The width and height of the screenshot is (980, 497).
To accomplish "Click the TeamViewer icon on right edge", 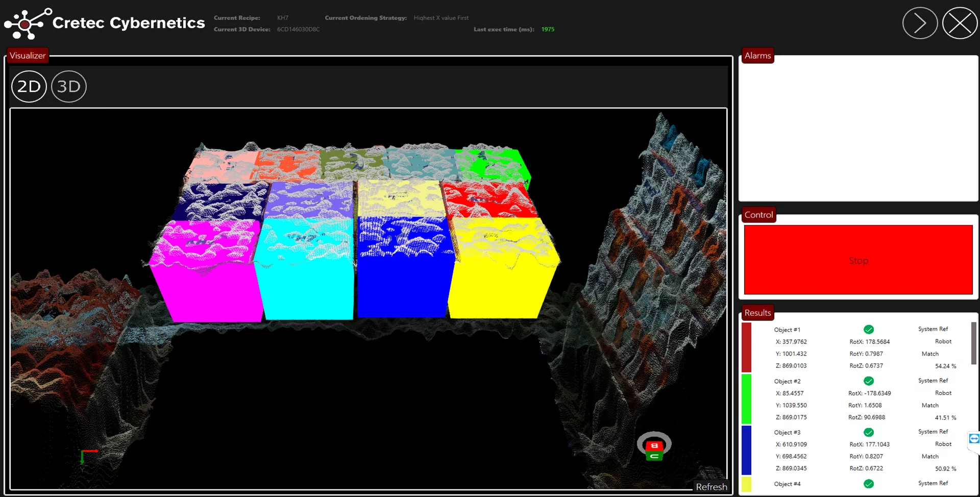I will point(974,439).
